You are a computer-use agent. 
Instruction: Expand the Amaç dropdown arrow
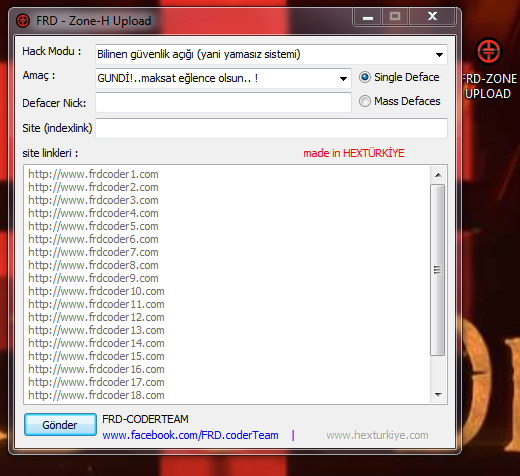point(343,79)
